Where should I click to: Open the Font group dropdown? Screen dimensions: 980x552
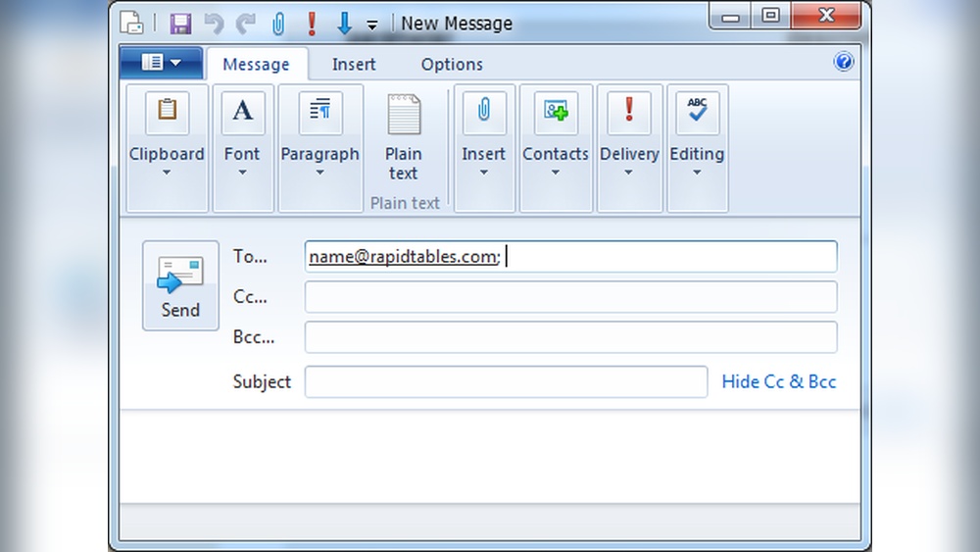pos(242,147)
